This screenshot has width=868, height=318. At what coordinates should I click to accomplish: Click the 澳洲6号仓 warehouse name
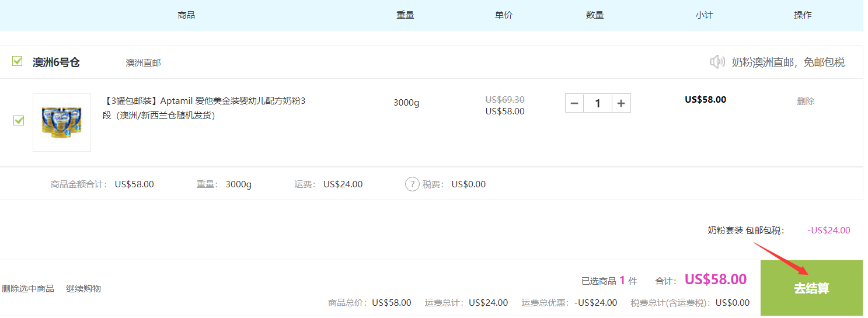tap(56, 62)
